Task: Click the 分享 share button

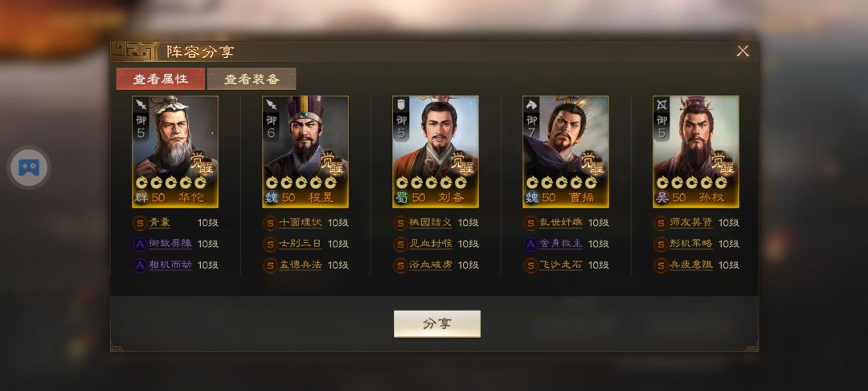Action: 436,324
